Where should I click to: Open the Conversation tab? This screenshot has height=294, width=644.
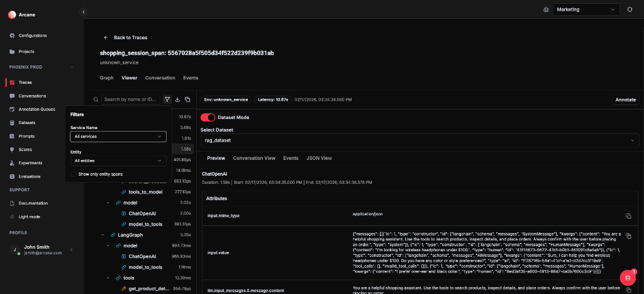point(160,78)
